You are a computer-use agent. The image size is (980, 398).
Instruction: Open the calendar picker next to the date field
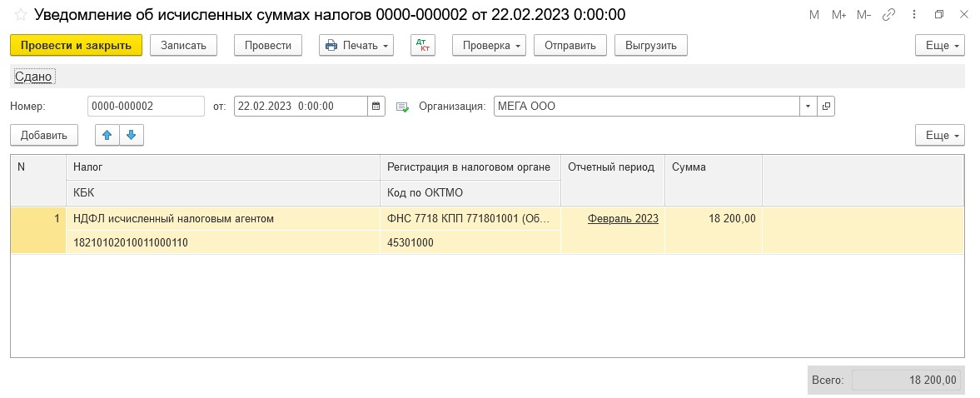tap(376, 107)
